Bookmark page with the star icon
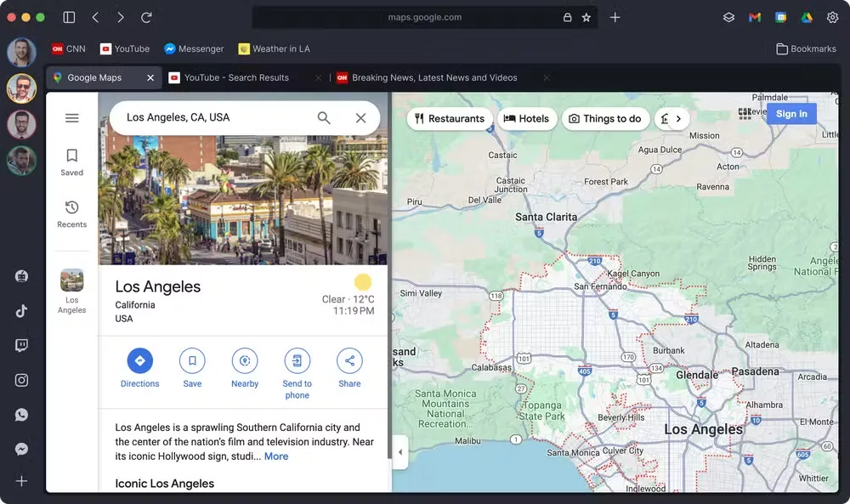The width and height of the screenshot is (850, 504). click(586, 17)
